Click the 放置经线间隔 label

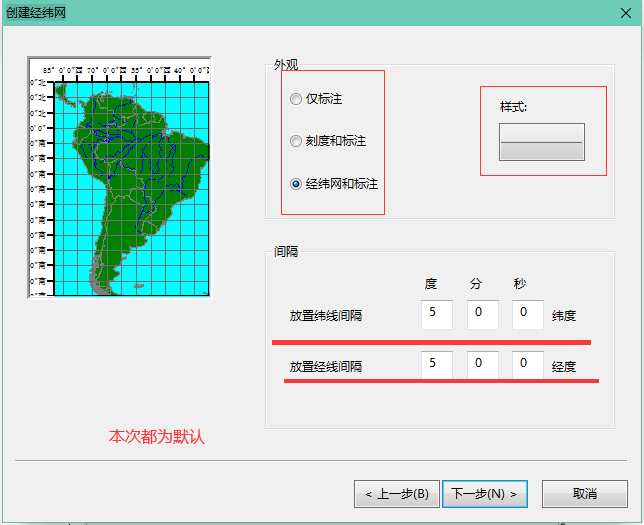pos(326,366)
